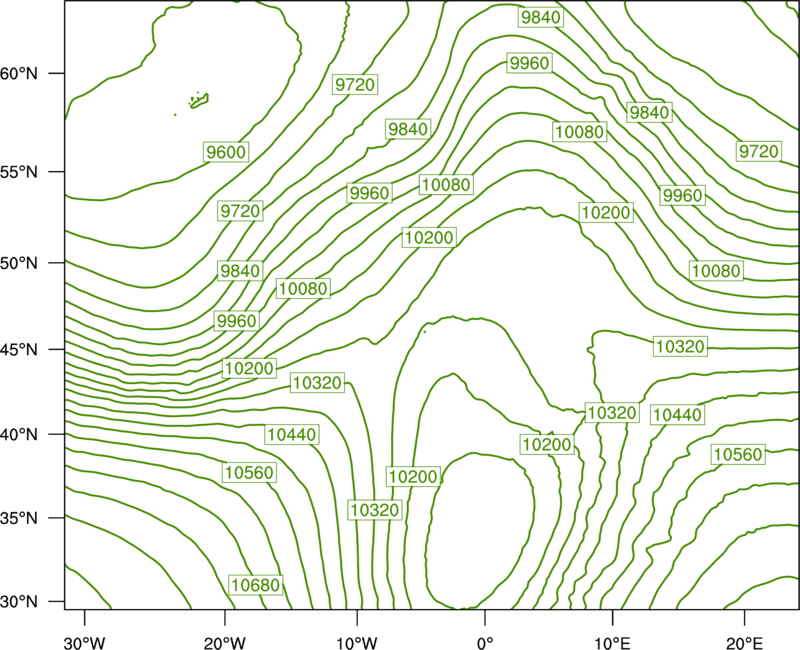Click the 20°E longitude axis label

click(744, 643)
